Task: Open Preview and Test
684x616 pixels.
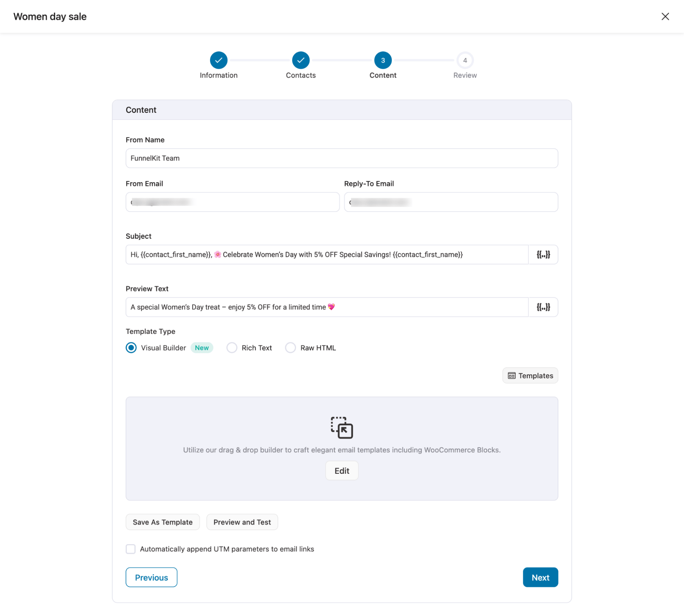Action: tap(242, 522)
